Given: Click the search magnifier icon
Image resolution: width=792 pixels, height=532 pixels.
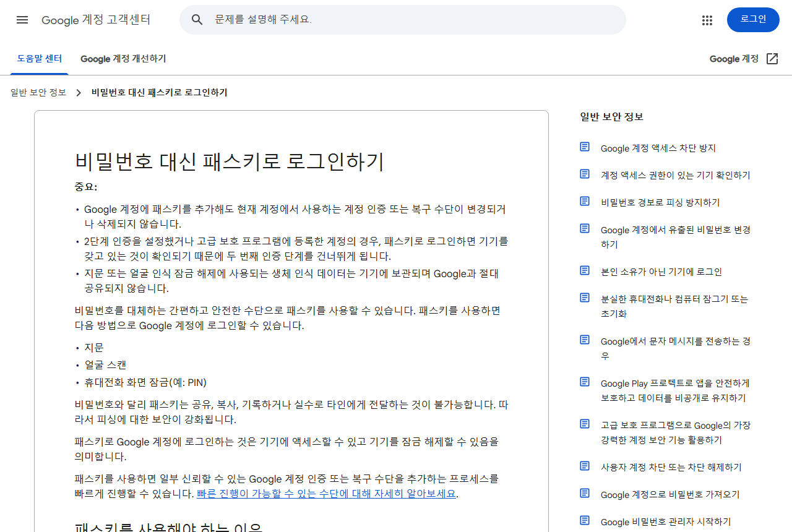Looking at the screenshot, I should 197,20.
